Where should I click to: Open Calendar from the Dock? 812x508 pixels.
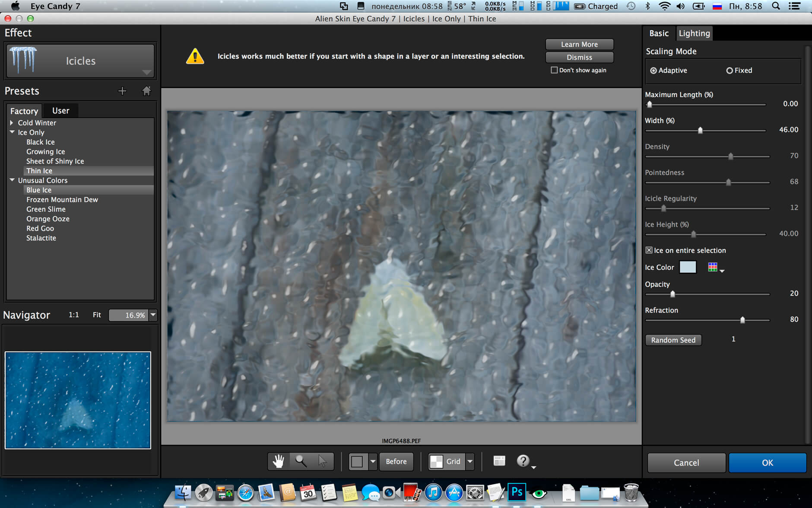(308, 492)
